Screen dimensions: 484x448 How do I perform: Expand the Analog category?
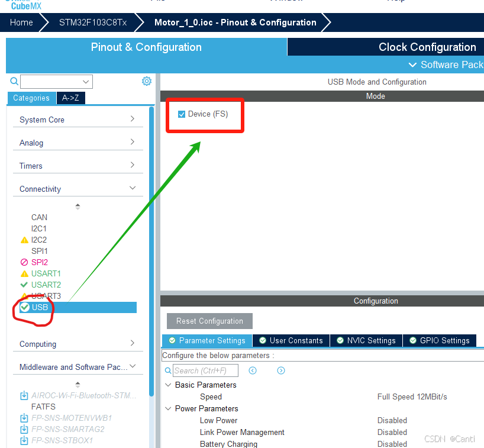(78, 143)
